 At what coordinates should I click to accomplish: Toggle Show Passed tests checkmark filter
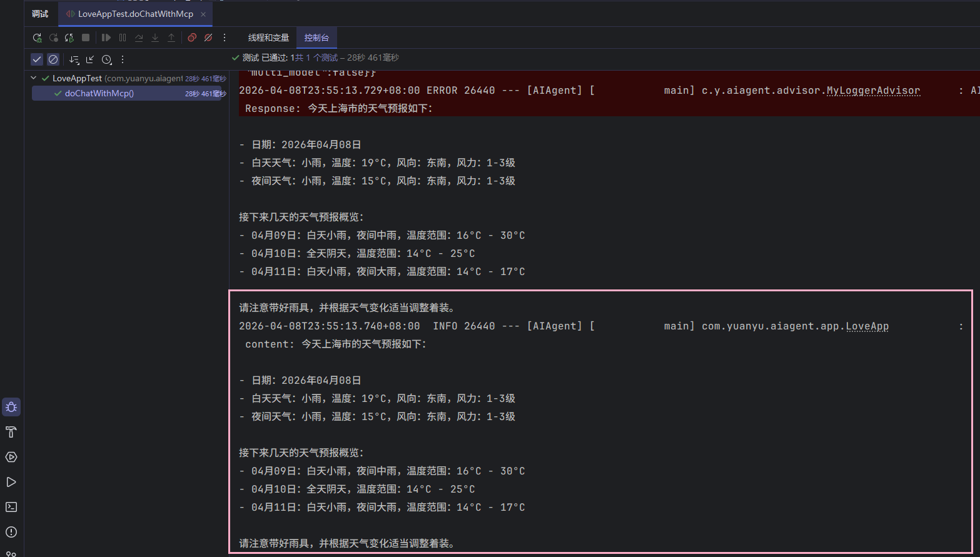tap(37, 59)
